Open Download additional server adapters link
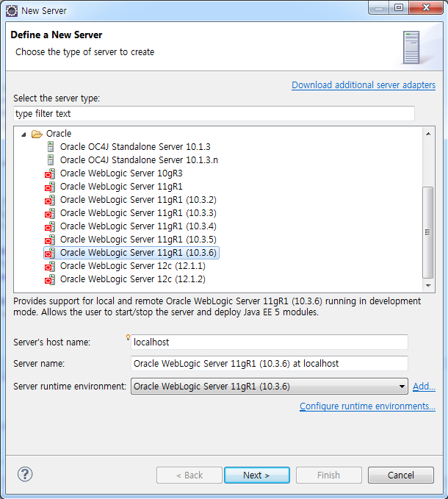Viewport: 448px width, 499px height. click(364, 85)
